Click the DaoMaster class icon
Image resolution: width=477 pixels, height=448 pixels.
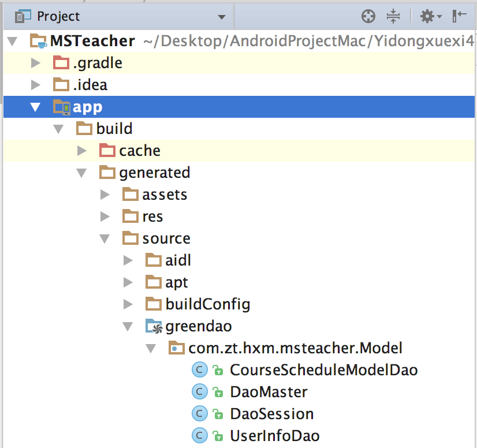tap(200, 392)
